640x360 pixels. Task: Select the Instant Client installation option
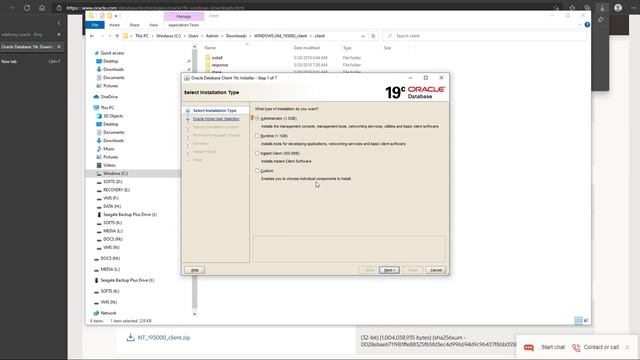point(257,153)
